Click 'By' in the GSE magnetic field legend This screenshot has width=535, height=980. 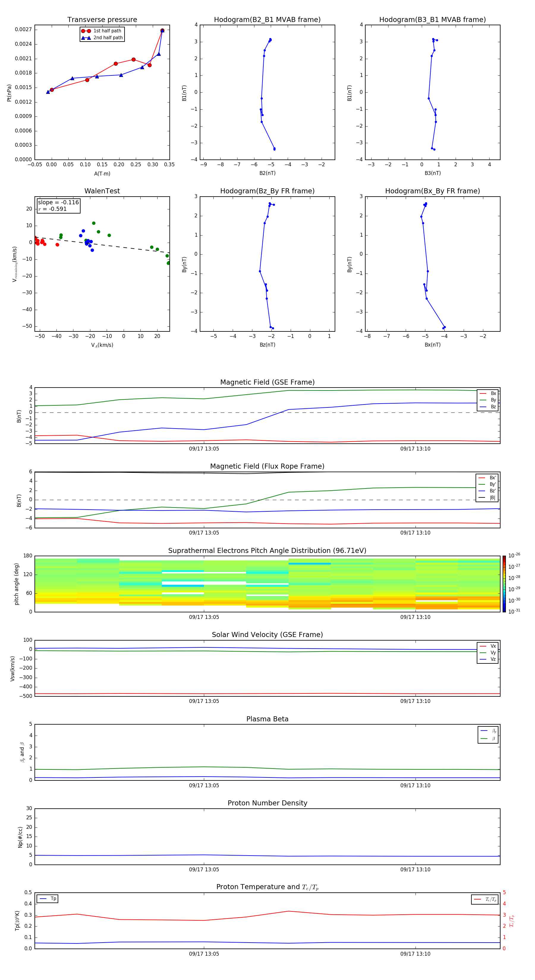click(x=488, y=400)
